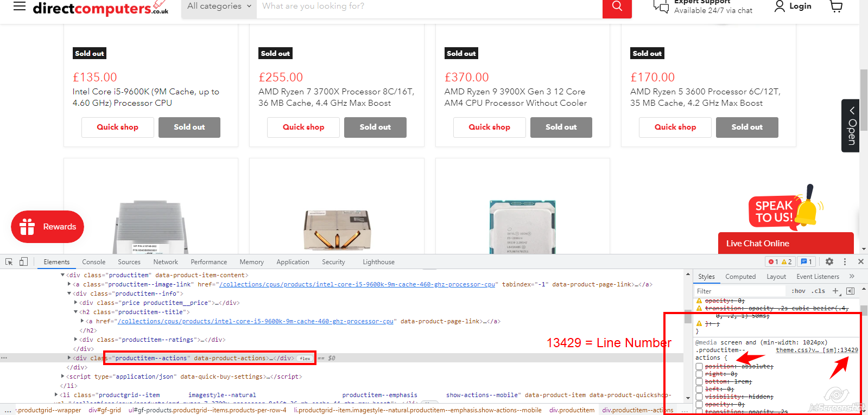Collapse the h2 productitem--title node
The image size is (868, 415).
point(76,312)
